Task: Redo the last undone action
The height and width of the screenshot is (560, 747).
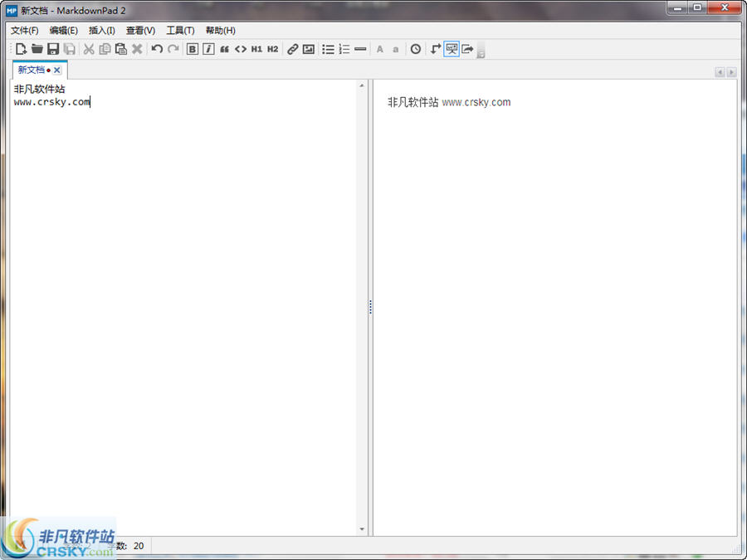Action: 173,49
